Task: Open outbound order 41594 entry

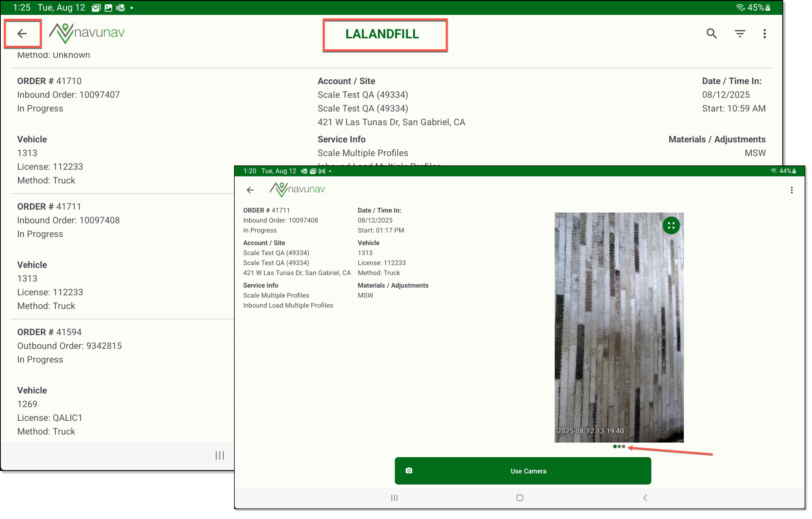Action: [x=49, y=332]
